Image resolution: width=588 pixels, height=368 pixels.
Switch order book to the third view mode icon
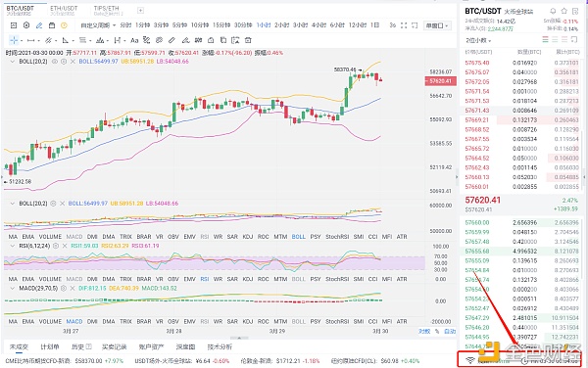tap(564, 40)
